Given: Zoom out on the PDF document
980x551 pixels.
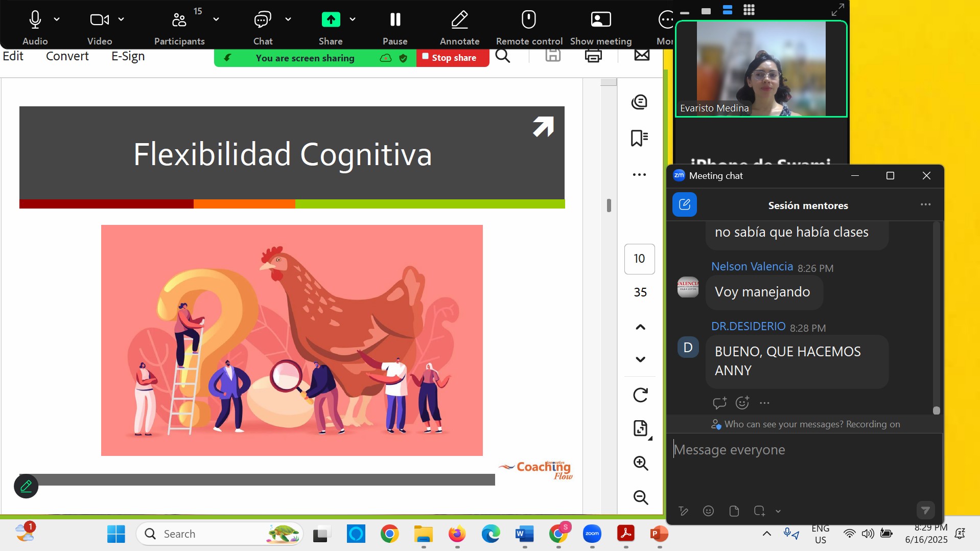Looking at the screenshot, I should pyautogui.click(x=640, y=497).
